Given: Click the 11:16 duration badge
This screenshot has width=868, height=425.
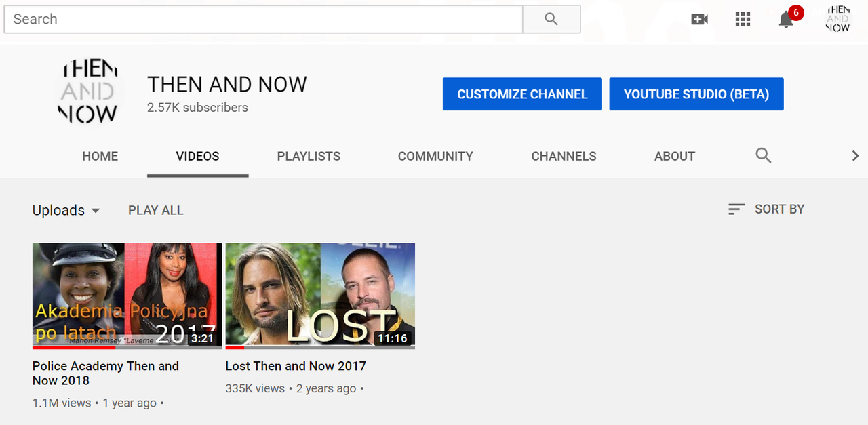Looking at the screenshot, I should 393,338.
